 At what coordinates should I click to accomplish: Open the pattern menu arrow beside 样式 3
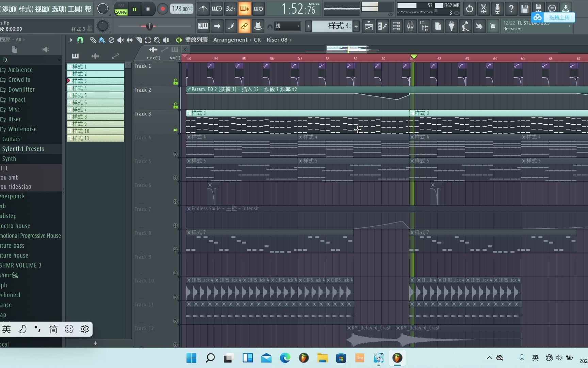(308, 26)
